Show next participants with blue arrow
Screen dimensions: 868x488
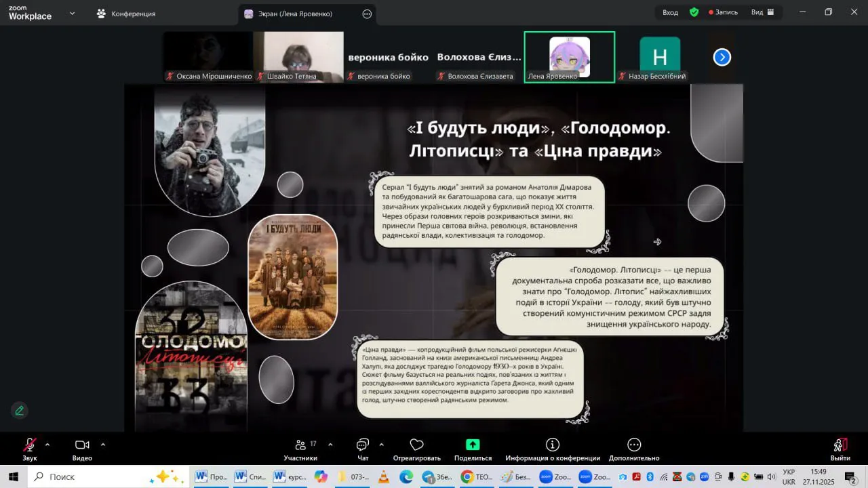point(722,58)
